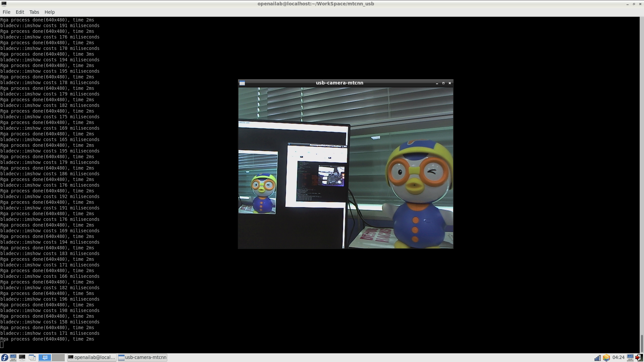This screenshot has height=362, width=644.
Task: Click the logout door-arrow tray icon
Action: [639, 358]
